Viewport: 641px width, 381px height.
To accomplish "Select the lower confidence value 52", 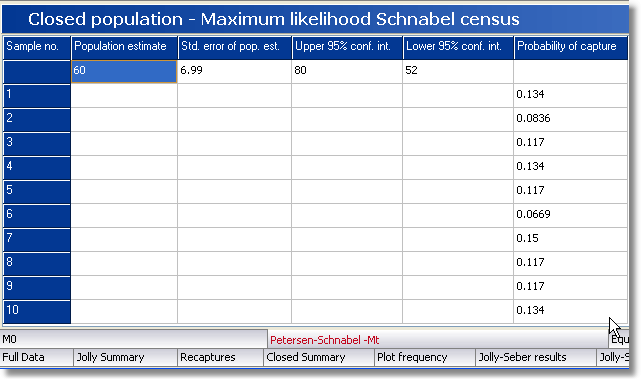I will [x=458, y=72].
